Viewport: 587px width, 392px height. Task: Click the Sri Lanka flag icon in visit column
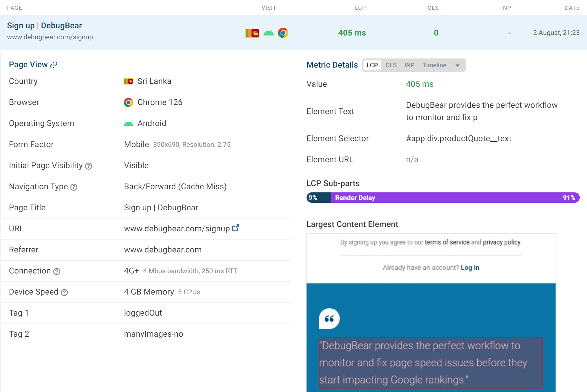pyautogui.click(x=252, y=33)
